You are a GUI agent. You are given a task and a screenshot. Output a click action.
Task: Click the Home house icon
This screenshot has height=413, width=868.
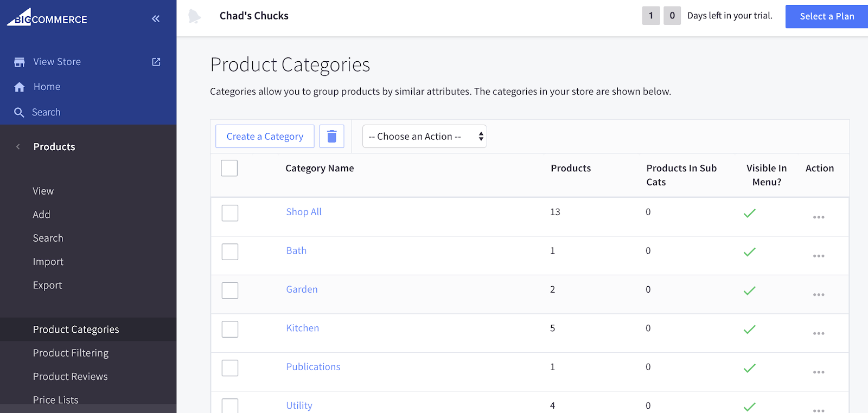(x=20, y=87)
